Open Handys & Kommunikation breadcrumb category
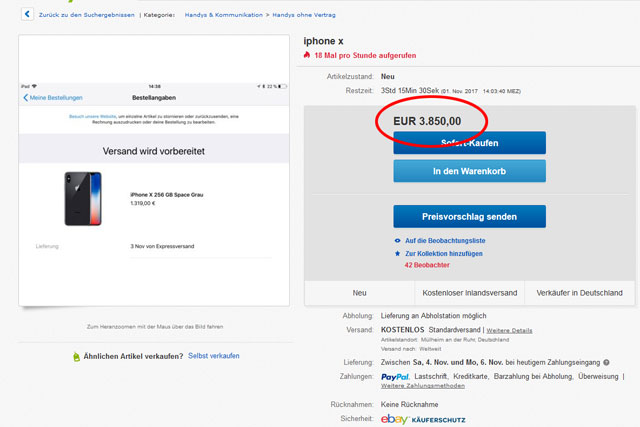Viewport: 640px width, 427px height. coord(227,15)
